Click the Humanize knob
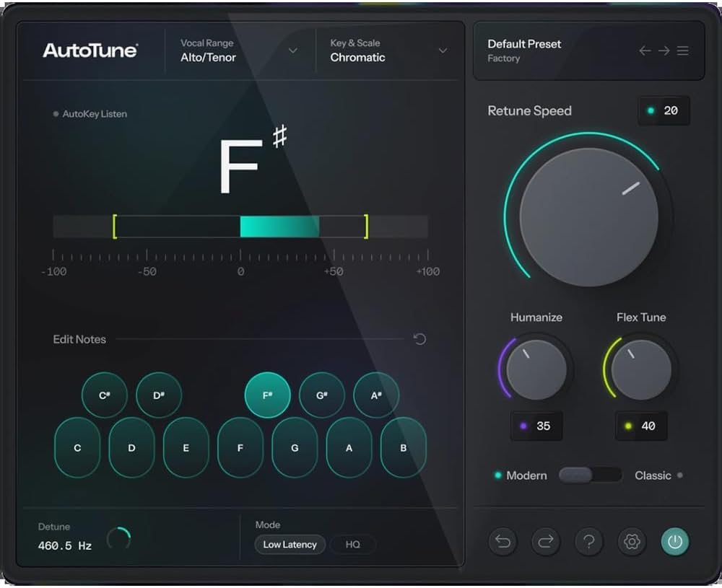 click(536, 369)
